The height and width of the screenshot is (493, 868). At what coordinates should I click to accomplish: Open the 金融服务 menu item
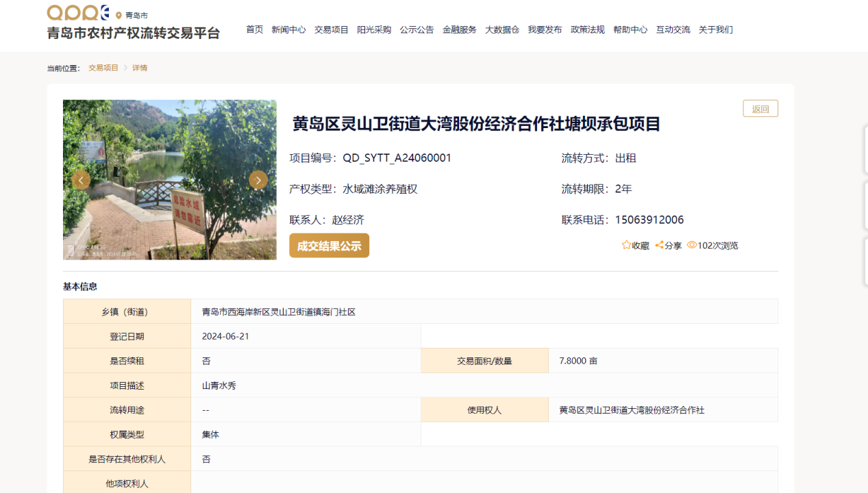point(460,29)
